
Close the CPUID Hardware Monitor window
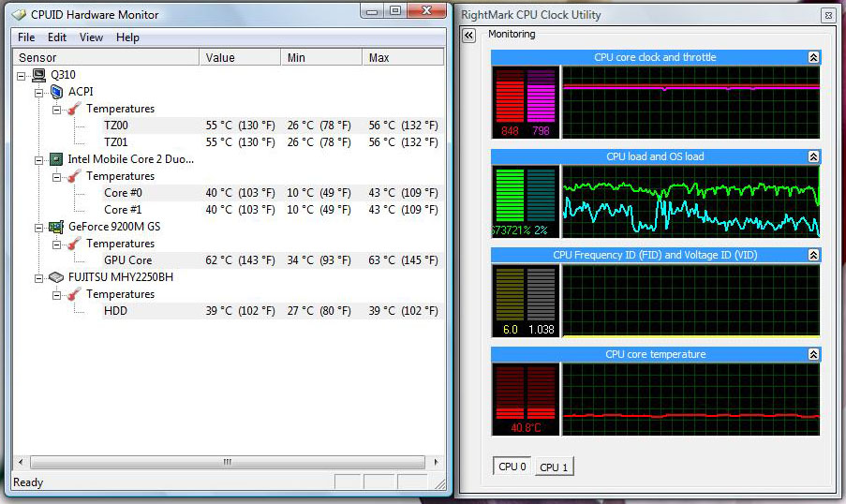click(x=427, y=11)
